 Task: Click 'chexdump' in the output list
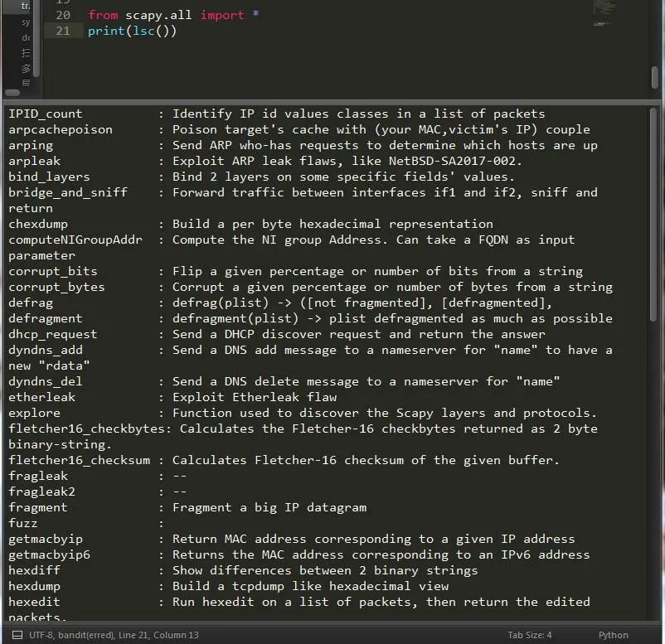[x=38, y=224]
